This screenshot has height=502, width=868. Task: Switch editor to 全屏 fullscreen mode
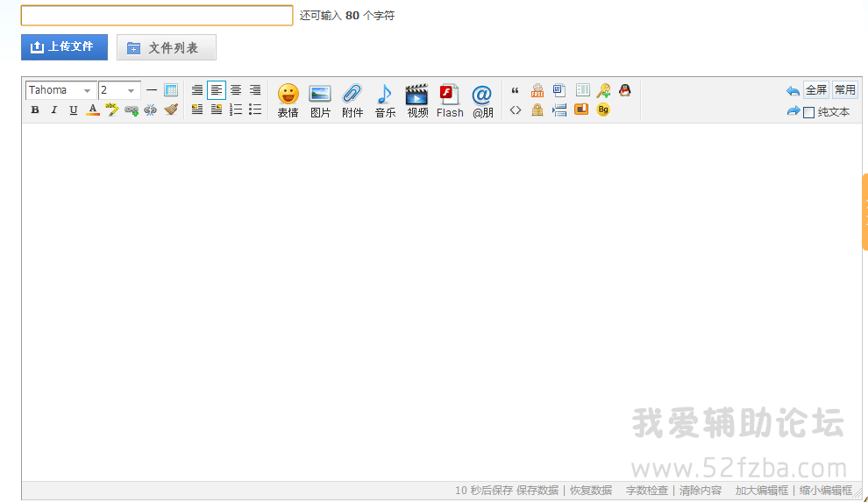click(816, 89)
